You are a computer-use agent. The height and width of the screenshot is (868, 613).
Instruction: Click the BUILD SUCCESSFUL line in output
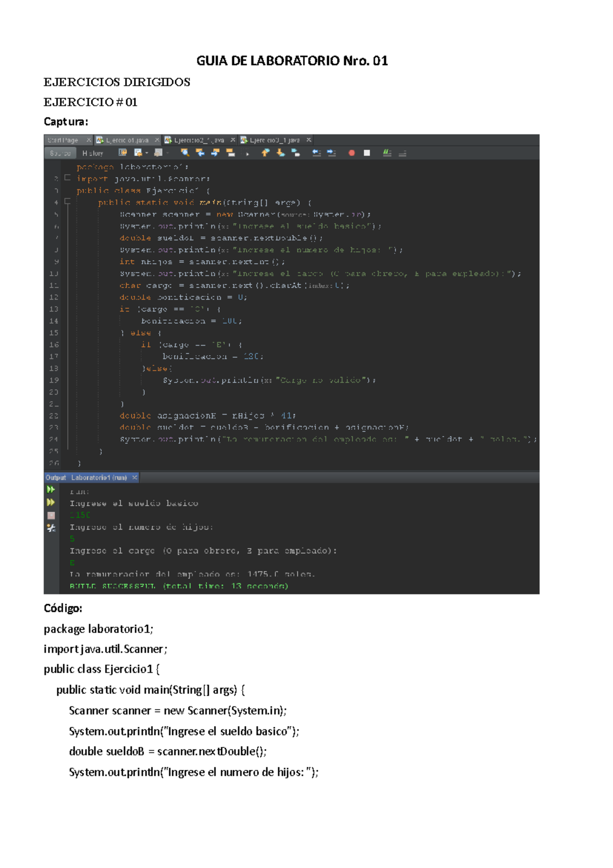tap(179, 586)
